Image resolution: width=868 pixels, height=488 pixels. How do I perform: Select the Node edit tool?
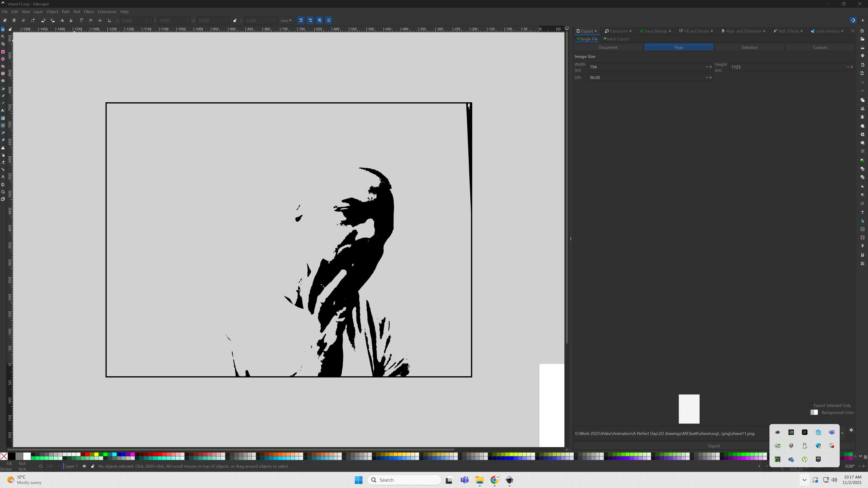3,37
